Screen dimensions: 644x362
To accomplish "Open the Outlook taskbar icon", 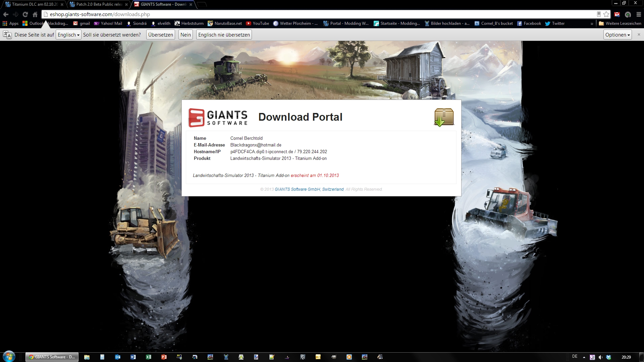I will point(118,357).
